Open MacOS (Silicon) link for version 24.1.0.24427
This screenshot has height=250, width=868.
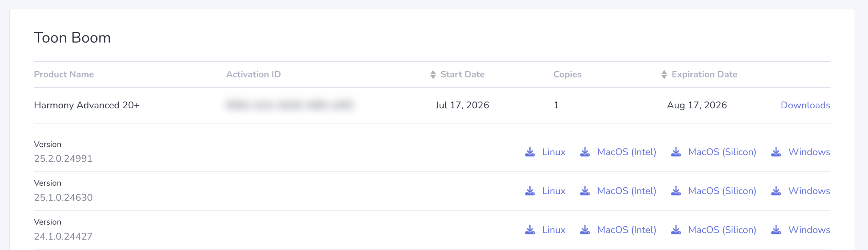(722, 230)
